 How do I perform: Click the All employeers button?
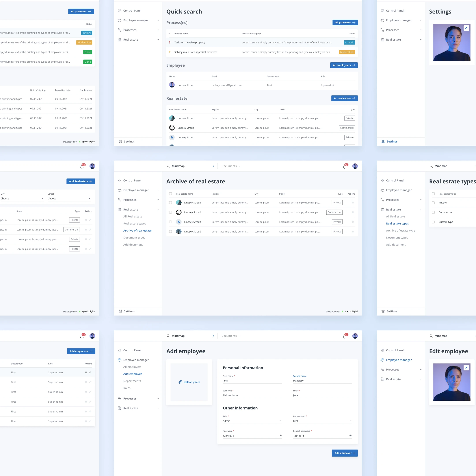pyautogui.click(x=344, y=65)
